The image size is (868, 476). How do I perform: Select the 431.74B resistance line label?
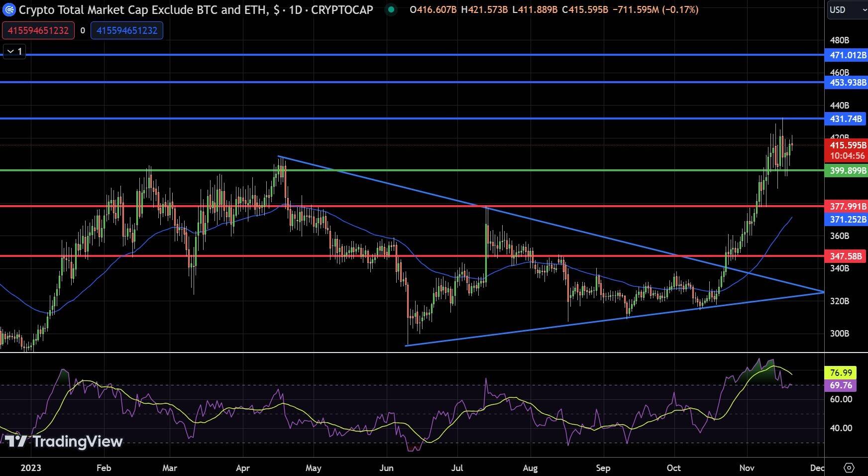click(846, 119)
